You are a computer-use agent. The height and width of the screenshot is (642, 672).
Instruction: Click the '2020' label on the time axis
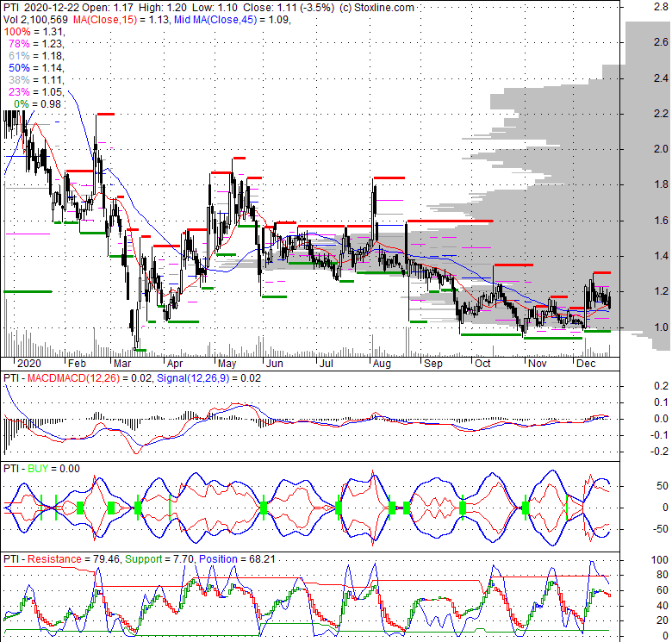29,364
